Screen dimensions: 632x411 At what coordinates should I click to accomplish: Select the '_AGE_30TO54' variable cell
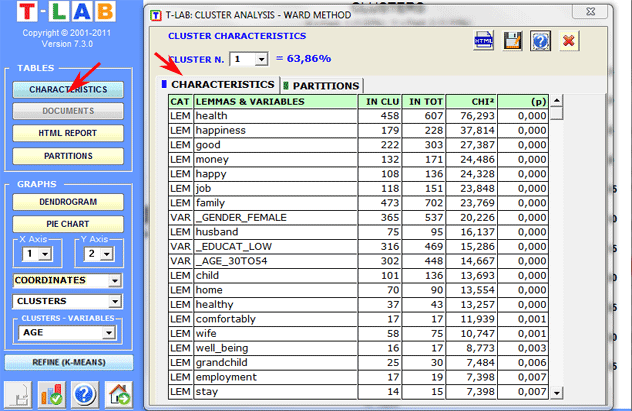point(276,261)
